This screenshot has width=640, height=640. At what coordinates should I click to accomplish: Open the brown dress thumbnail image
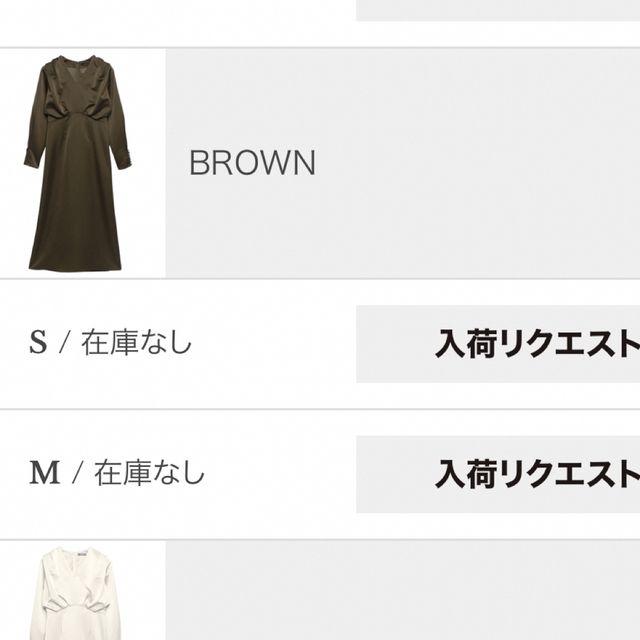(78, 163)
